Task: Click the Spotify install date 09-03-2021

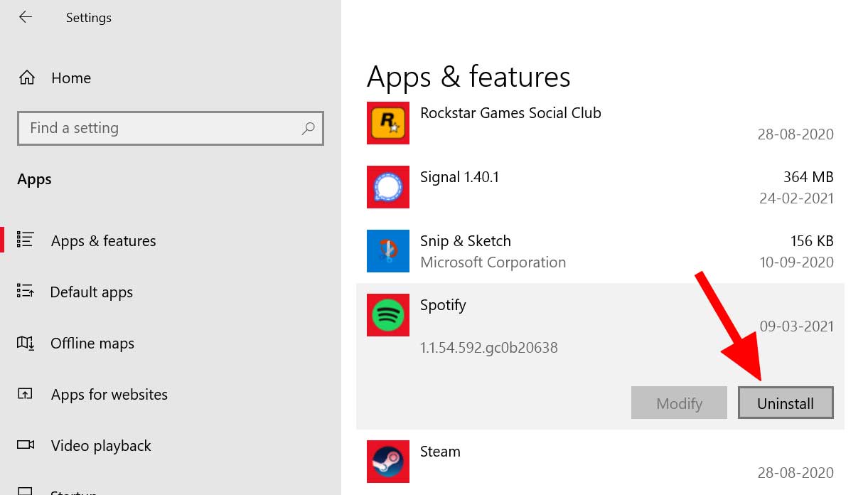Action: pyautogui.click(x=796, y=326)
